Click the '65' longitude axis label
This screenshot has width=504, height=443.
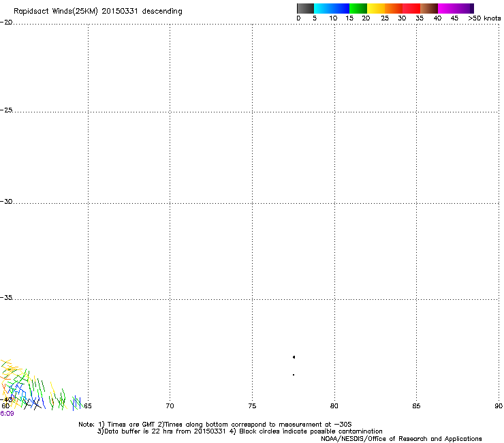click(88, 406)
